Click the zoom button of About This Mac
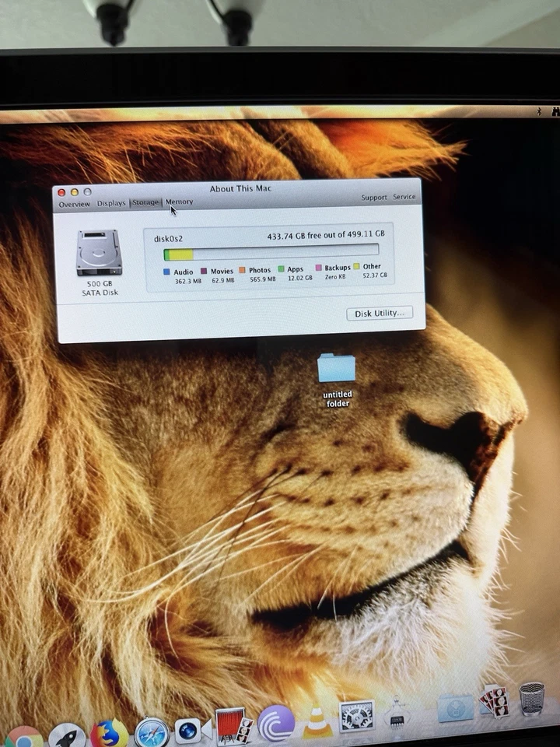This screenshot has width=560, height=747. (87, 191)
